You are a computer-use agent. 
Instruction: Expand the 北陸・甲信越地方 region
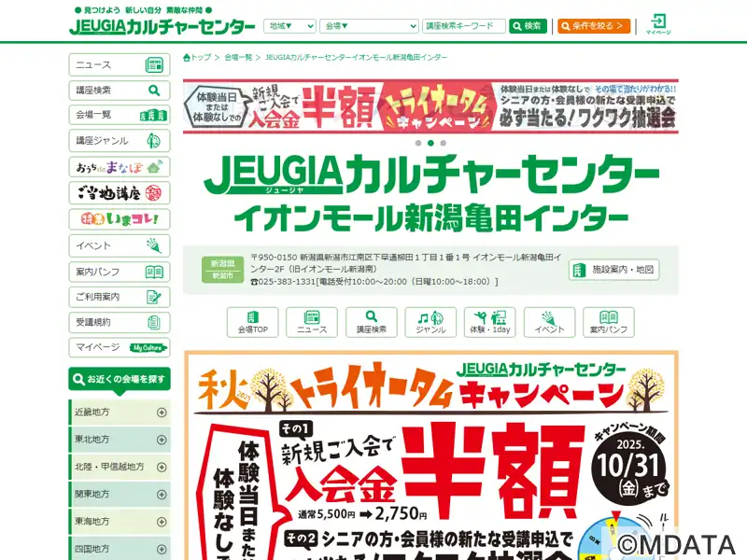point(120,467)
